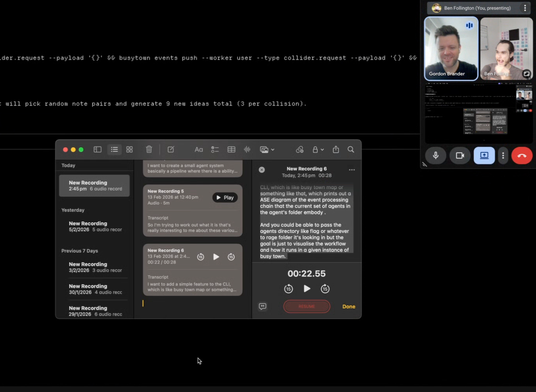536x392 pixels.
Task: Switch to gallery view
Action: (129, 149)
